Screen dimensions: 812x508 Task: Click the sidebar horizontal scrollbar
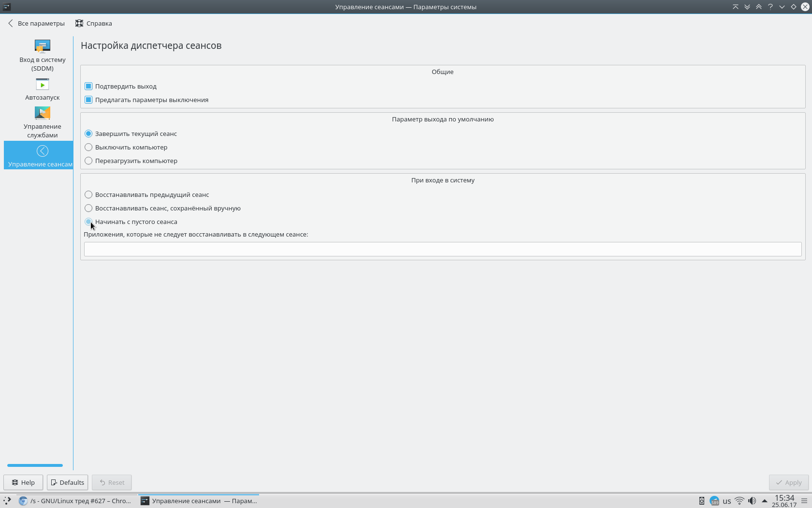pos(35,465)
